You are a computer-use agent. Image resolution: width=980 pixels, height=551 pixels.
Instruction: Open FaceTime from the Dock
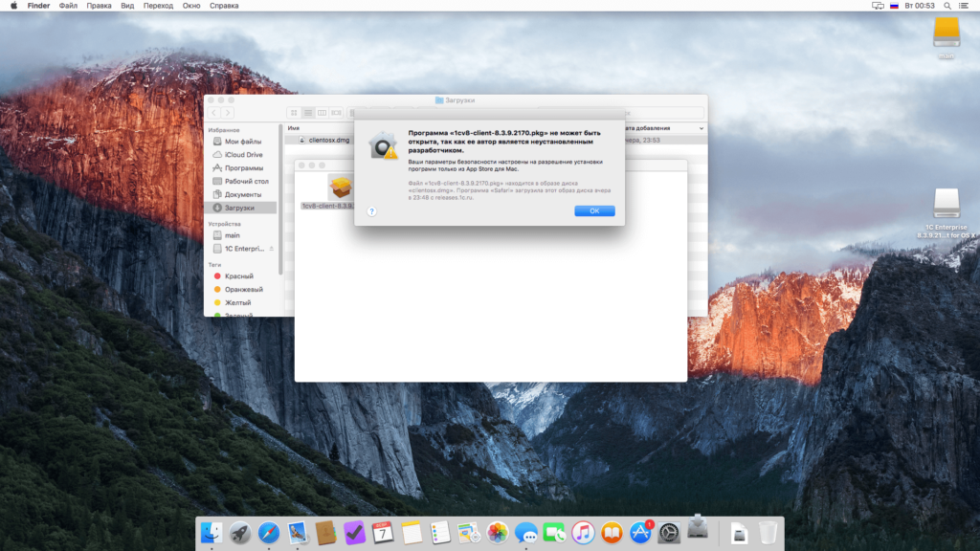click(x=554, y=533)
